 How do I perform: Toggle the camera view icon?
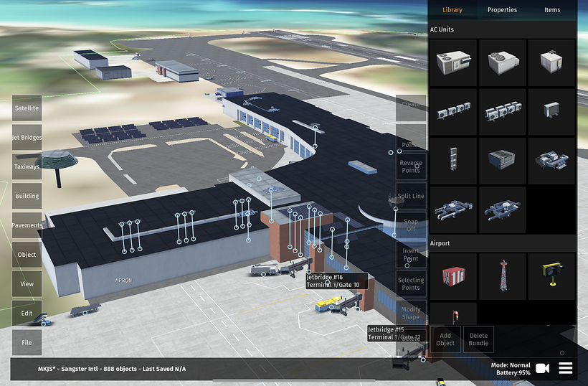pos(542,368)
